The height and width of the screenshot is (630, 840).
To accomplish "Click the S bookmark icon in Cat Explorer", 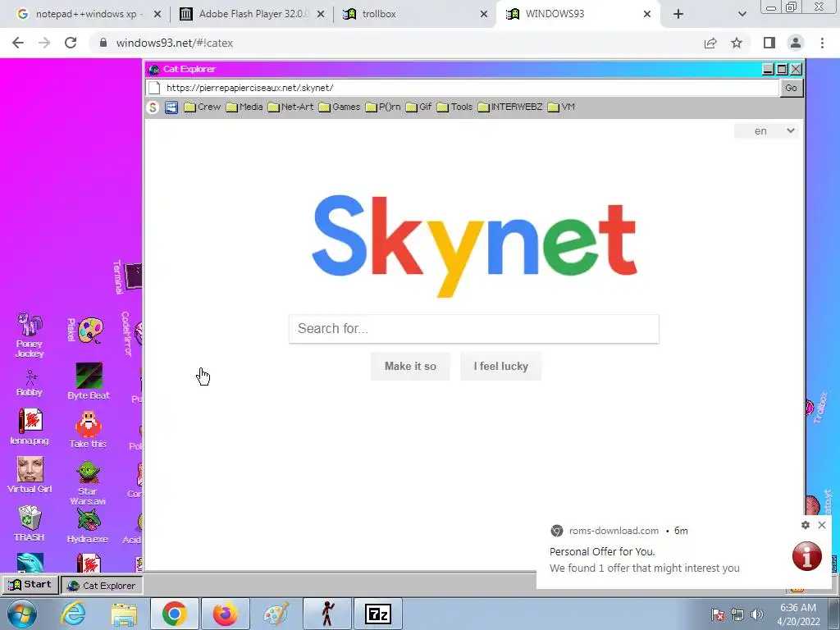I will 153,107.
